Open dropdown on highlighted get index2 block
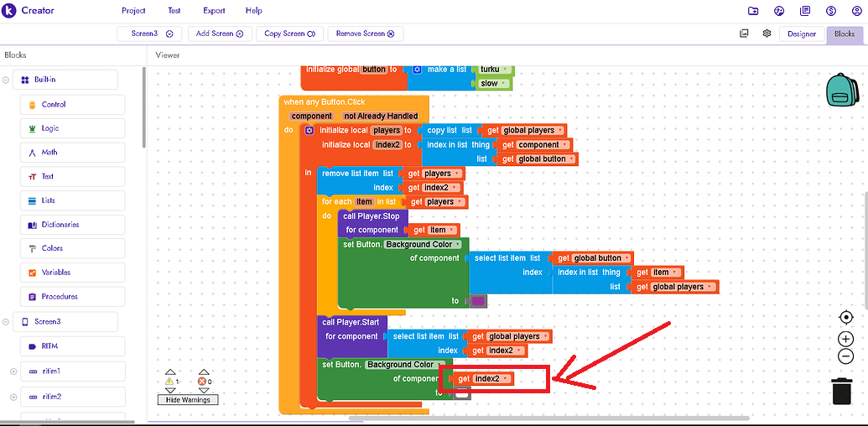 [x=506, y=379]
